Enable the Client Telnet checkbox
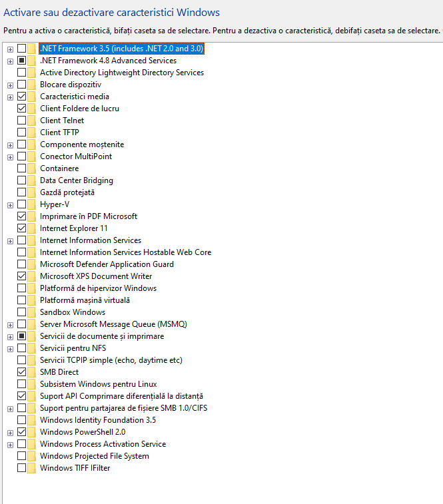Viewport: 443px width, 504px height. coord(21,121)
